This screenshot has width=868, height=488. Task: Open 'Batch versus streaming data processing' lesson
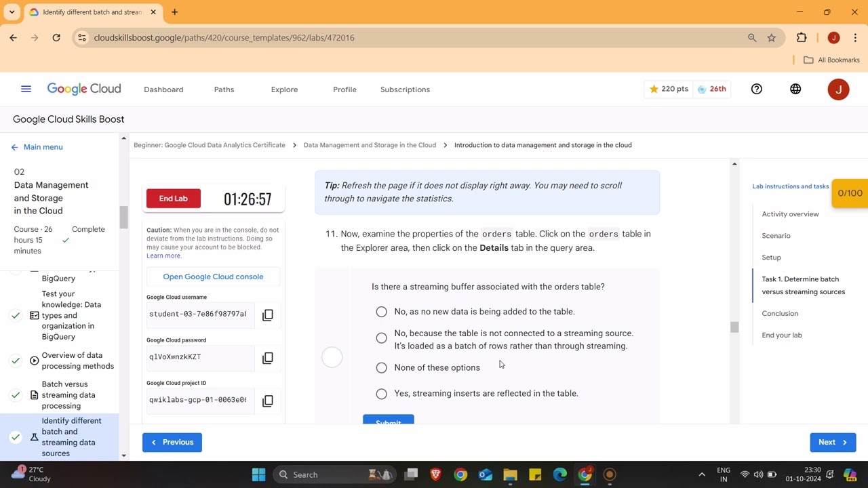click(x=64, y=394)
